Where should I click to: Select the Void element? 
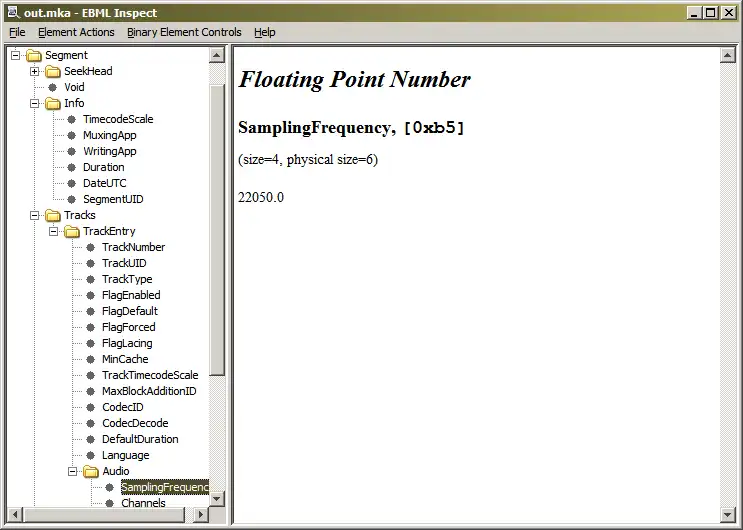coord(74,87)
